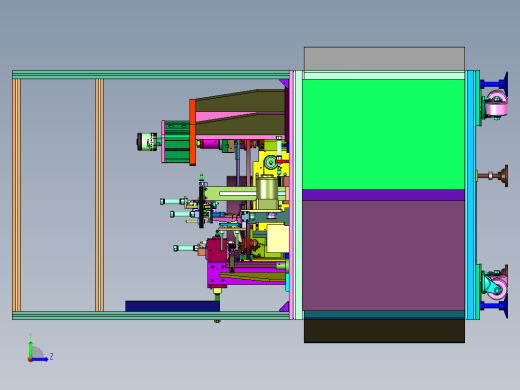Select the orange-red vertical mounting plate
The width and height of the screenshot is (520, 390).
click(x=193, y=132)
